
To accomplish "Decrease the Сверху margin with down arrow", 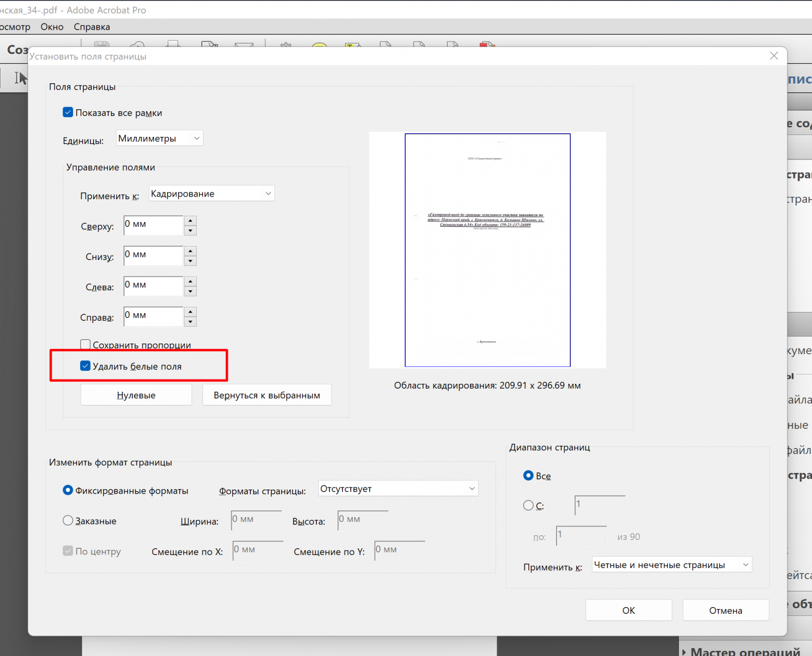I will point(191,230).
